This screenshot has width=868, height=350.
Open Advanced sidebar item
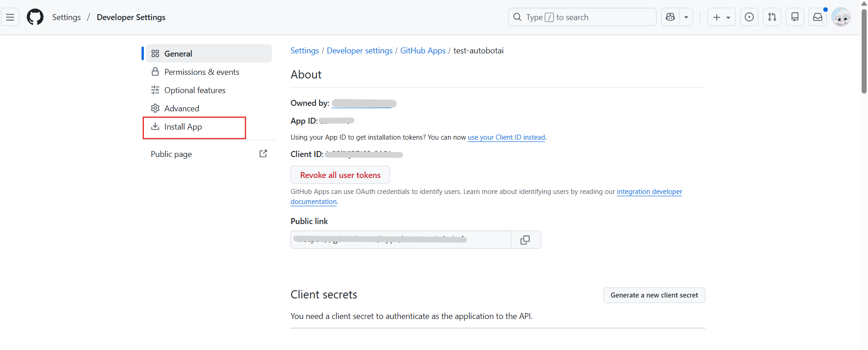pyautogui.click(x=209, y=108)
